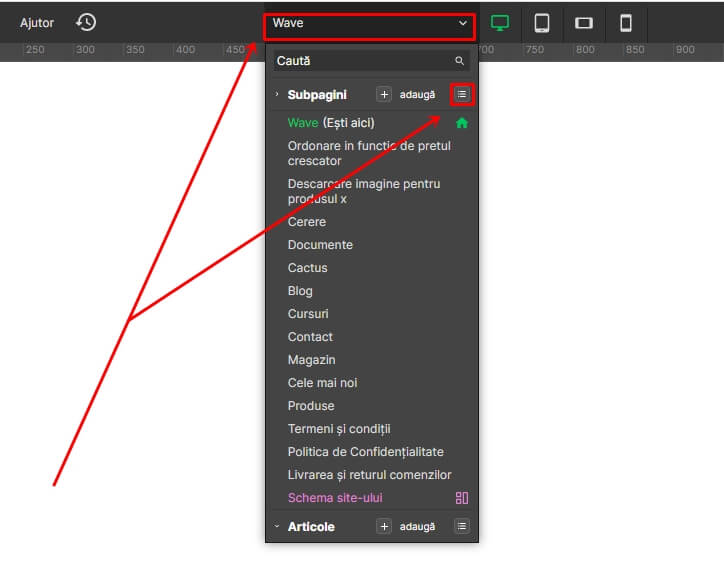Switch to tablet landscape view icon
This screenshot has height=579, width=724.
(584, 22)
